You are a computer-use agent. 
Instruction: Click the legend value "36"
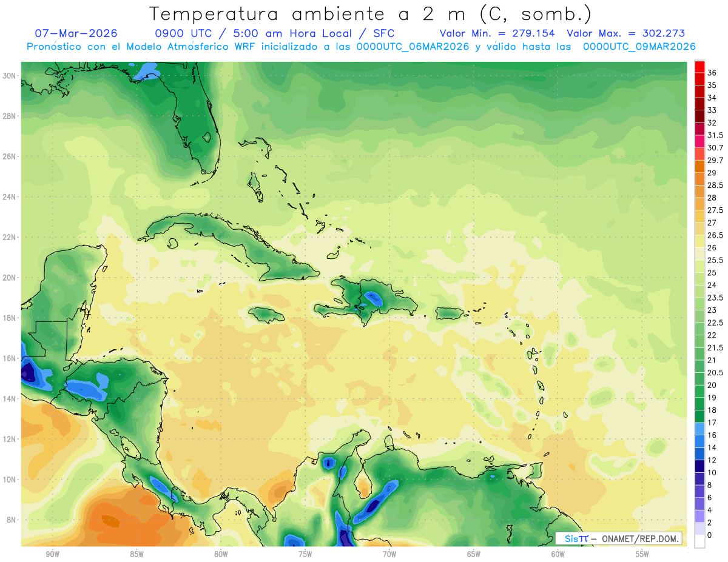point(712,73)
